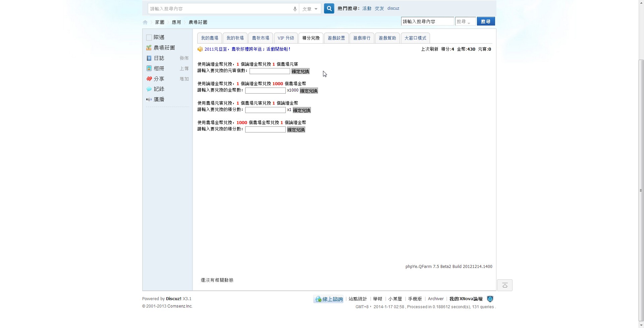Viewport: 644px width, 328px height.
Task: Open 我的XNova論壇 footer link
Action: 466,299
